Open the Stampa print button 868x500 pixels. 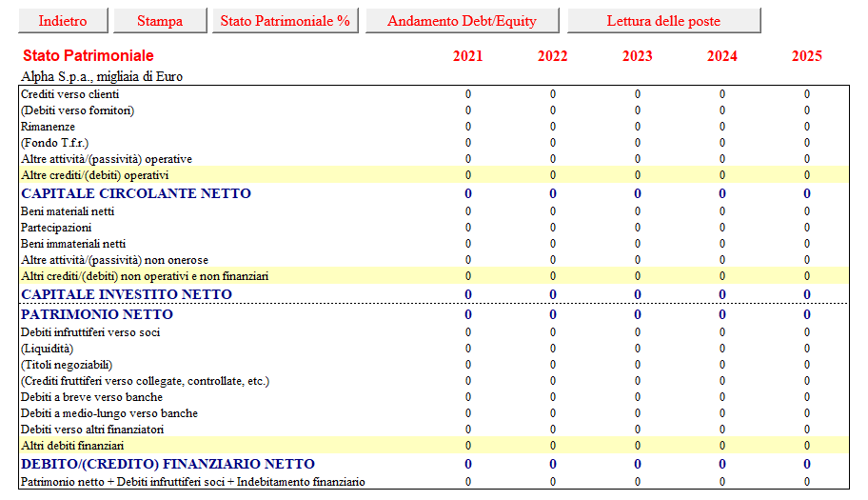pos(160,21)
